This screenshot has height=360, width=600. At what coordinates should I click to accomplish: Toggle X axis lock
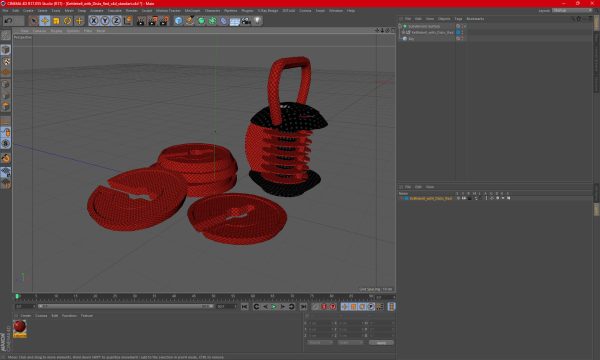pyautogui.click(x=94, y=21)
